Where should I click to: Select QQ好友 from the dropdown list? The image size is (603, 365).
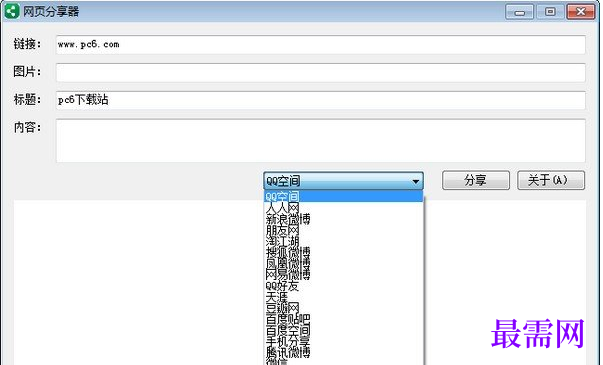tap(343, 286)
